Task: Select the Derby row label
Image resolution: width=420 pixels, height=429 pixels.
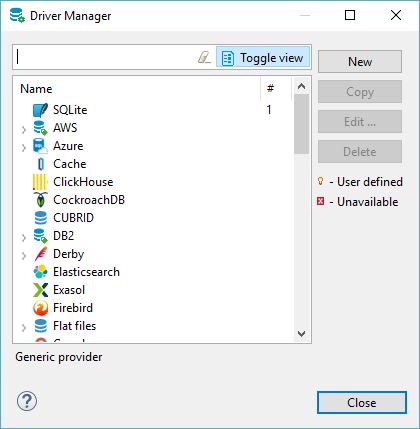Action: tap(68, 254)
